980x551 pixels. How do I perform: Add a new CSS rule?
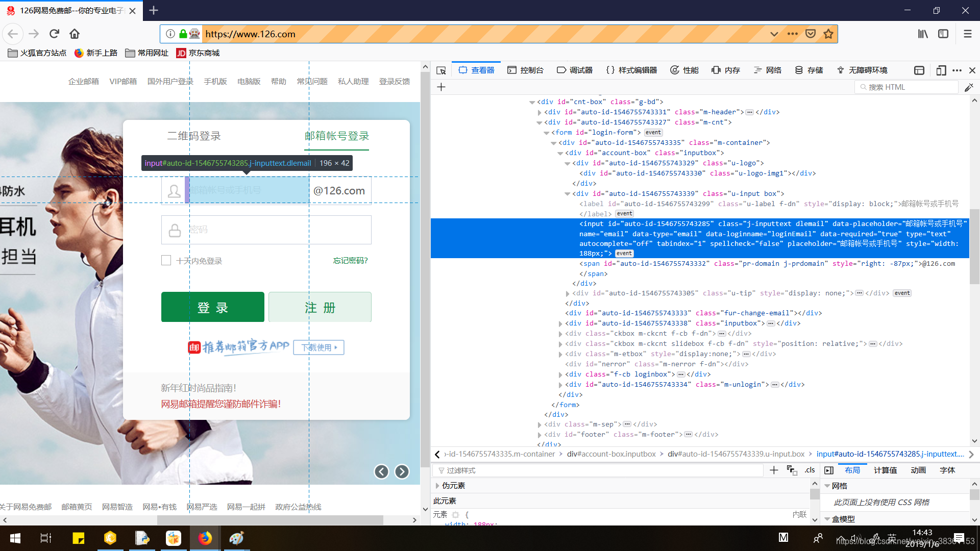(774, 470)
